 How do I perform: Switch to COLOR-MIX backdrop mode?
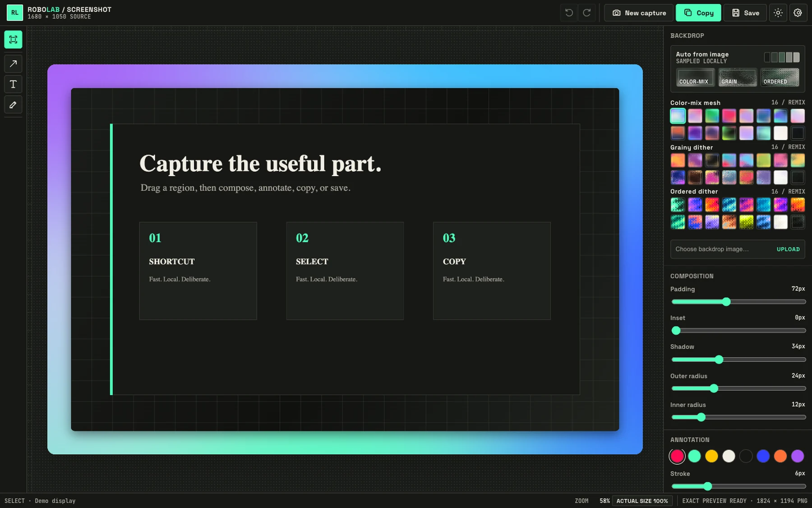click(x=695, y=77)
